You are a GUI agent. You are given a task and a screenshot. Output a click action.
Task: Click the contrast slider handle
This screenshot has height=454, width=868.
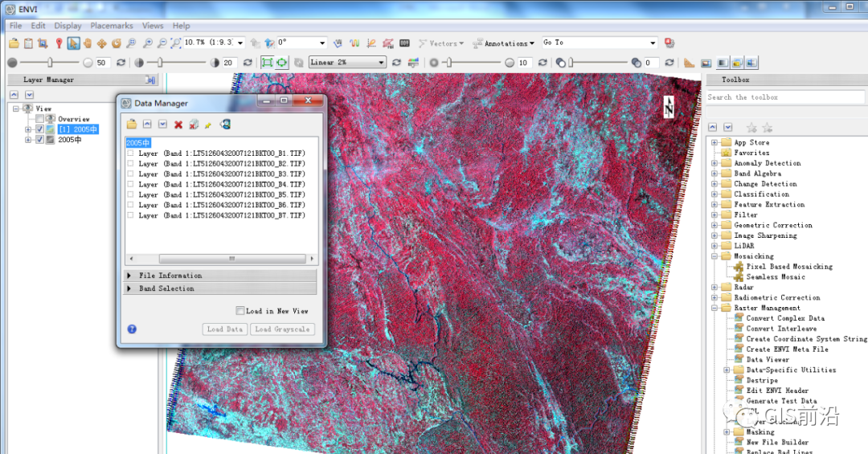click(160, 63)
